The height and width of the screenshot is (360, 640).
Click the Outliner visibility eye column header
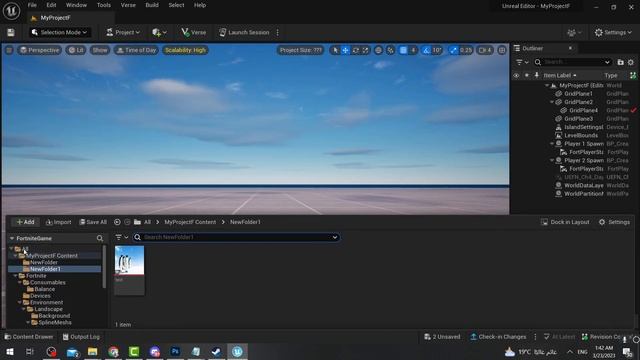pyautogui.click(x=516, y=76)
